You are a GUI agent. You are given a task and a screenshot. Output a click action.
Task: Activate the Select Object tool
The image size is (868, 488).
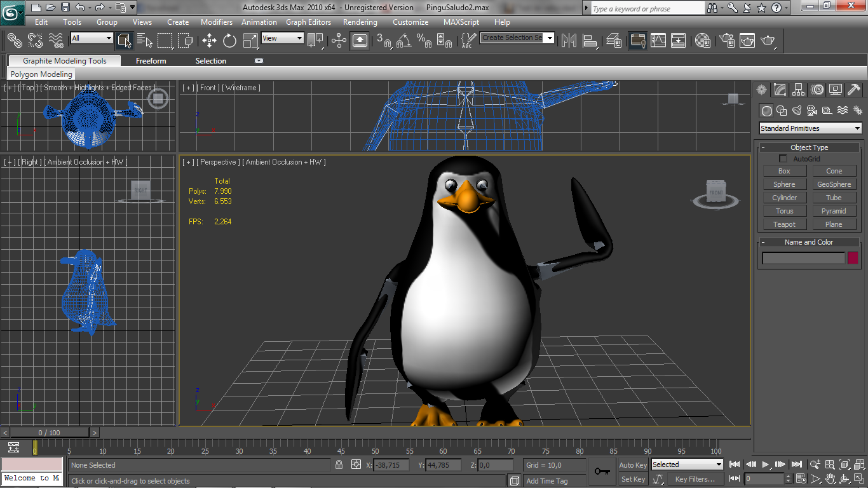tap(124, 41)
